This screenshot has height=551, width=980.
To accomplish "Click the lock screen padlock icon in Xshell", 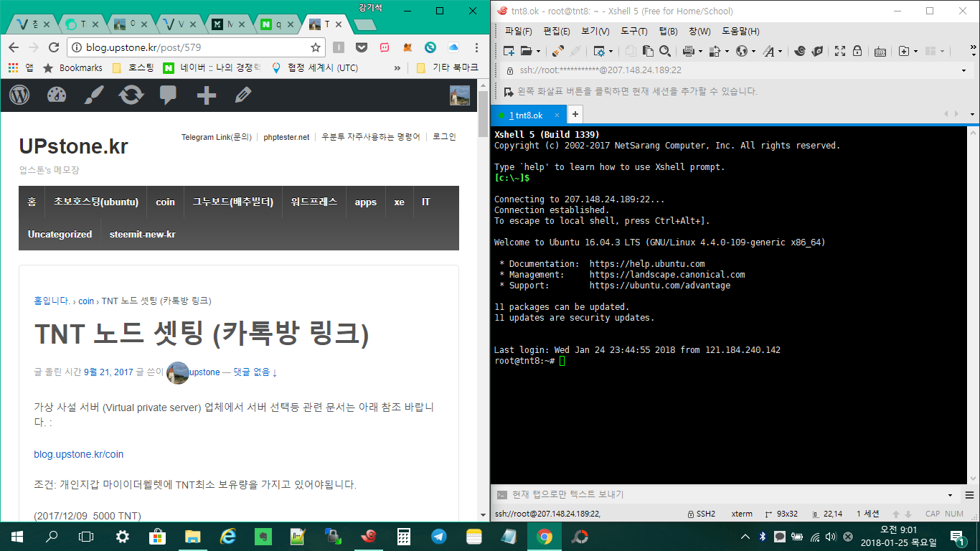I will 857,51.
